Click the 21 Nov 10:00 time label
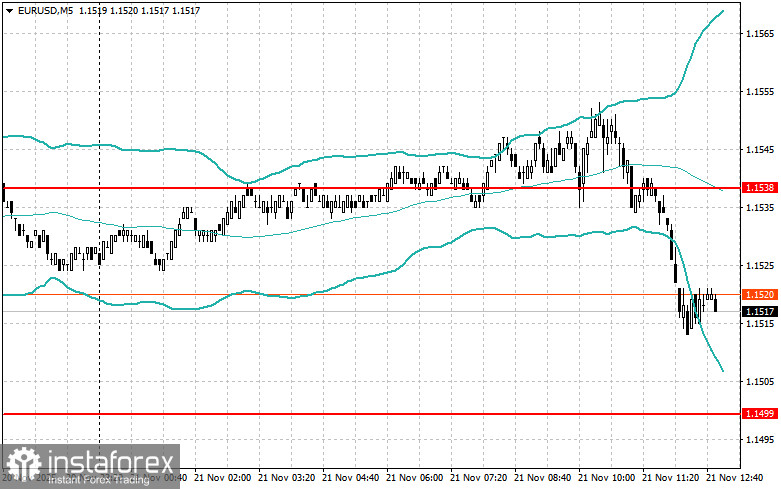 click(607, 478)
